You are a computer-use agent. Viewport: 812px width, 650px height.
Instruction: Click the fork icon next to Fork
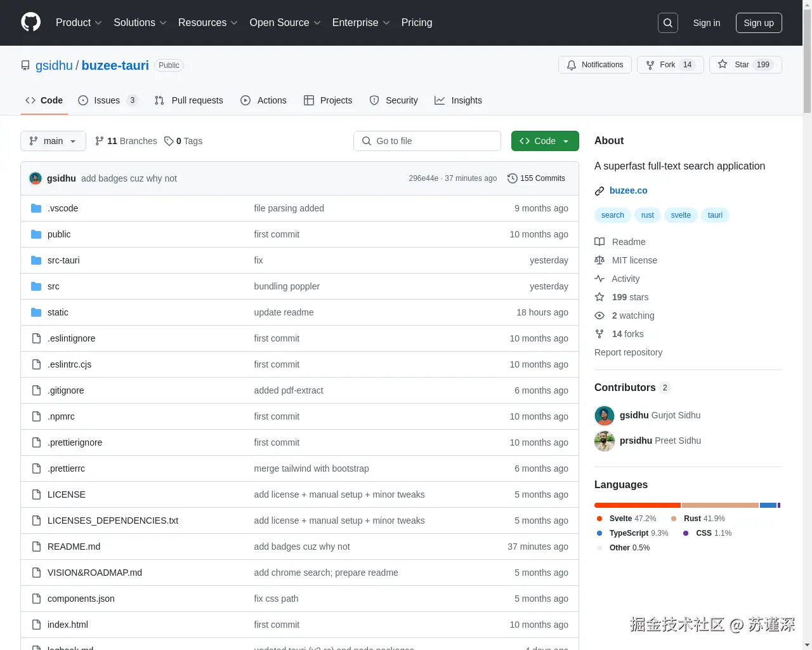[650, 65]
